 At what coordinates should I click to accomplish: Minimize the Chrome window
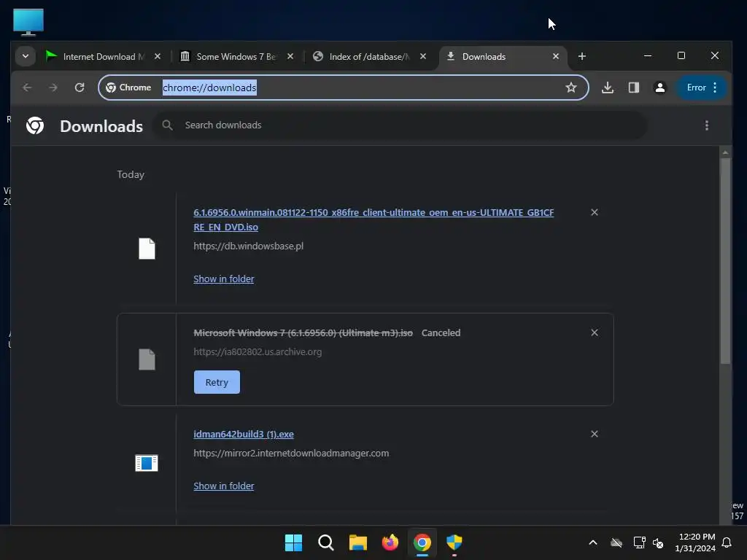point(648,55)
